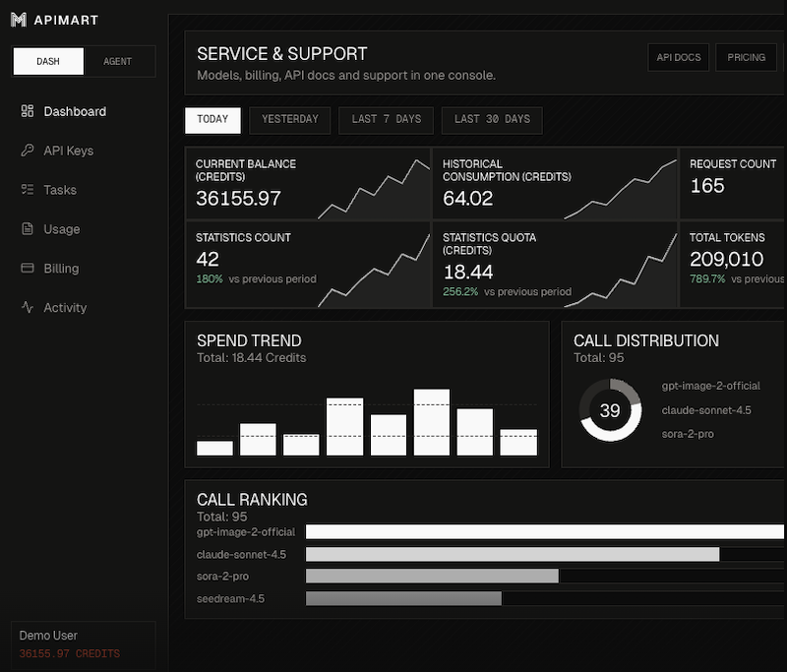
Task: Click the Statistics Quota value 18.44
Action: [x=468, y=272]
